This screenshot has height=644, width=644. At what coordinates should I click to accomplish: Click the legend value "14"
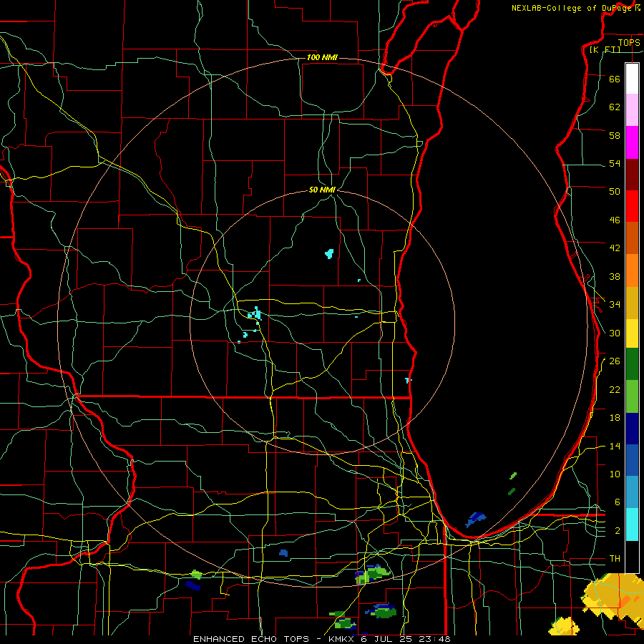(x=615, y=446)
